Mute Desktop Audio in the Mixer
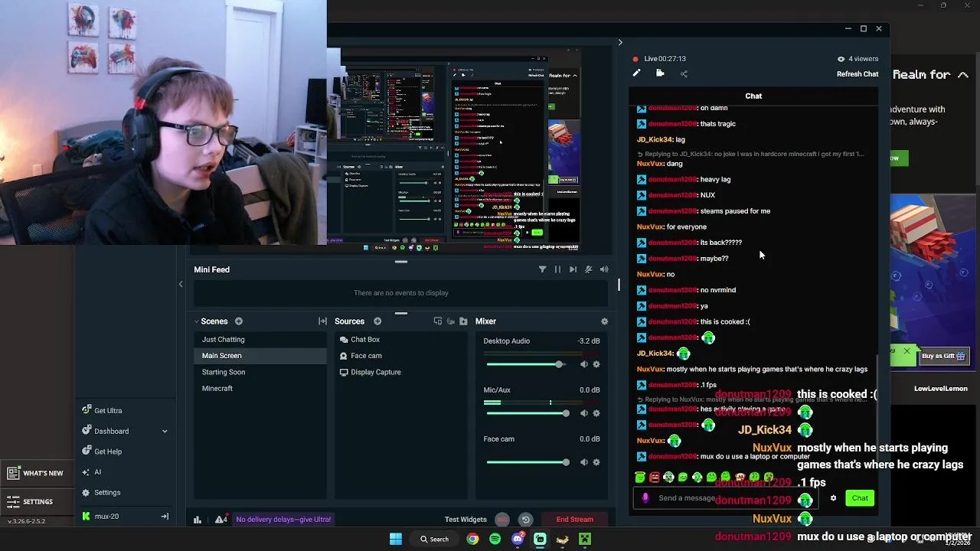Screen dimensions: 980x551 [x=583, y=364]
